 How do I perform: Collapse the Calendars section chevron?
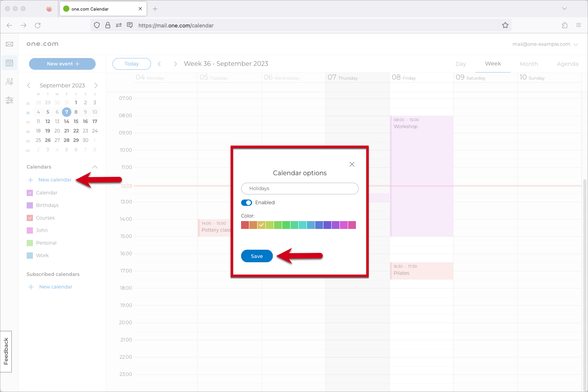[94, 167]
